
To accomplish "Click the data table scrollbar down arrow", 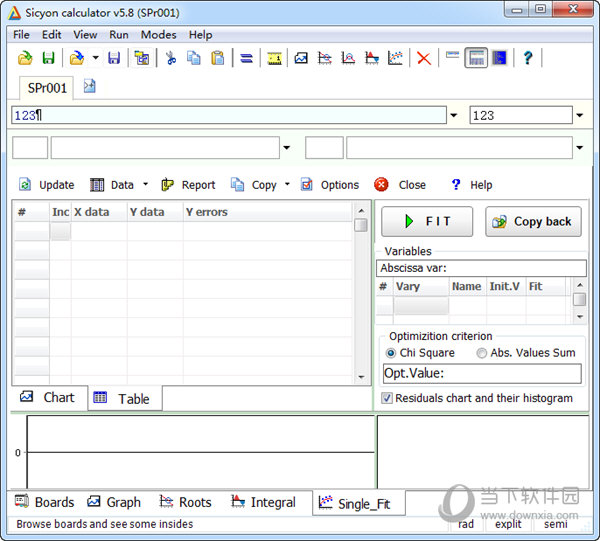I will pyautogui.click(x=361, y=377).
